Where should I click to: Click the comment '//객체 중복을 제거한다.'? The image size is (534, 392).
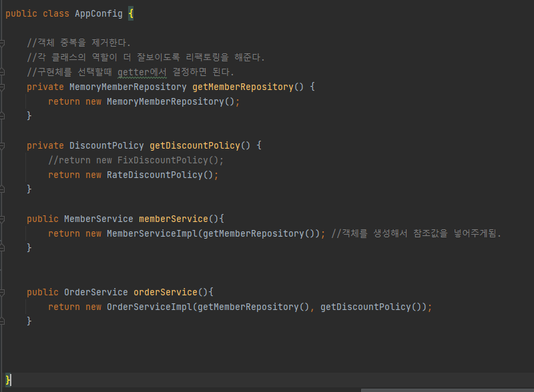pyautogui.click(x=79, y=43)
